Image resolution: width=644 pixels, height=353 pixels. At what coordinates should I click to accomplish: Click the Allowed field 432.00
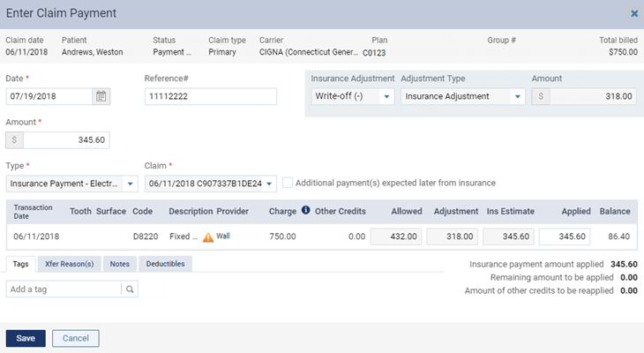tap(396, 237)
